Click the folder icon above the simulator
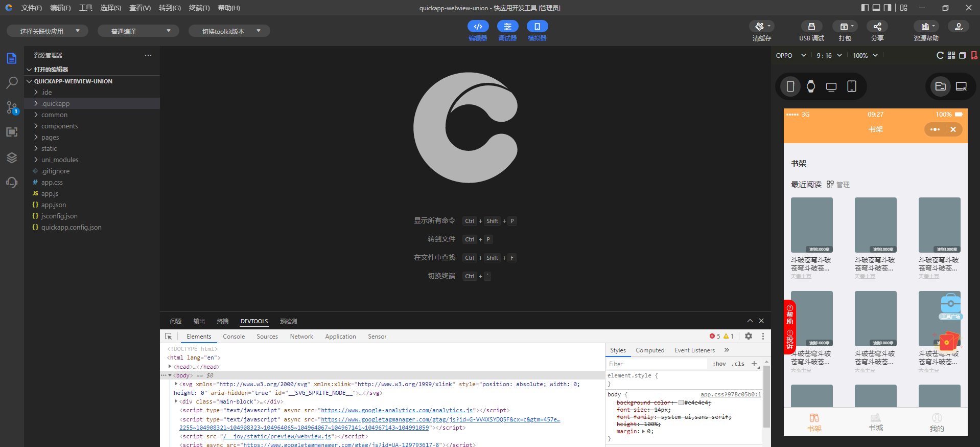Image resolution: width=980 pixels, height=447 pixels. (x=940, y=86)
